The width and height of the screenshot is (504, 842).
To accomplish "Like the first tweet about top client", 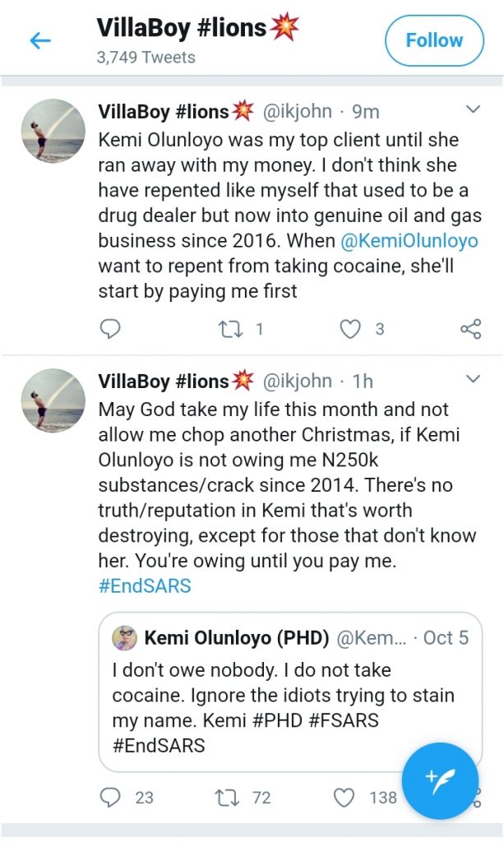I will click(351, 330).
